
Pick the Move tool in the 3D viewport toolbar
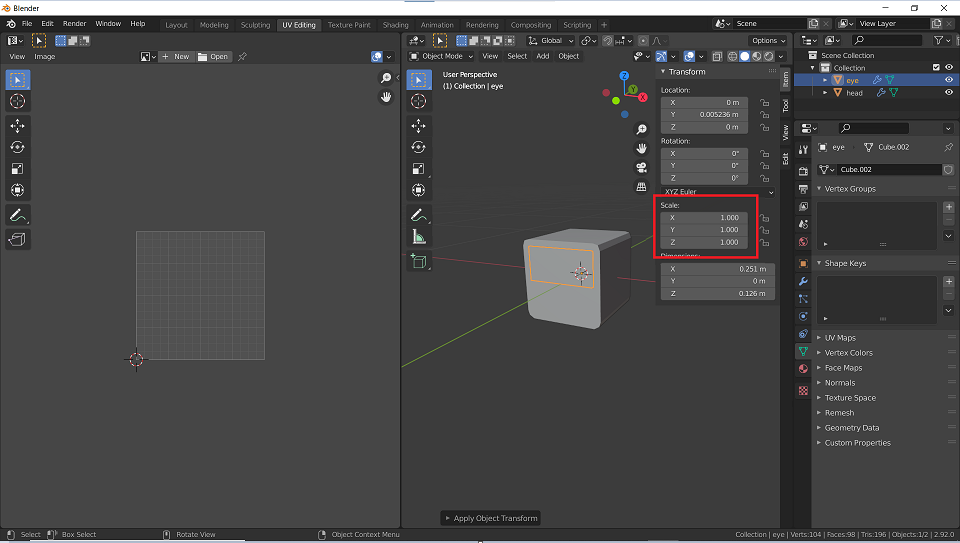point(419,126)
